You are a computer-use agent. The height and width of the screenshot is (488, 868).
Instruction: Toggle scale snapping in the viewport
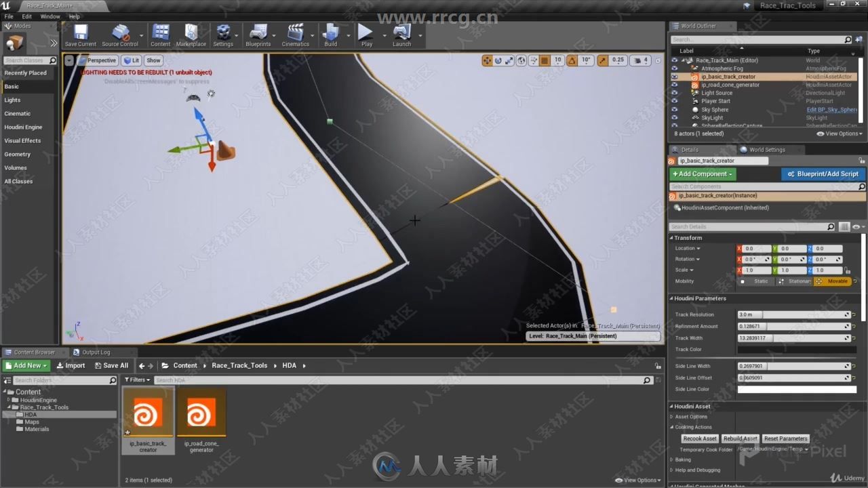pos(603,60)
